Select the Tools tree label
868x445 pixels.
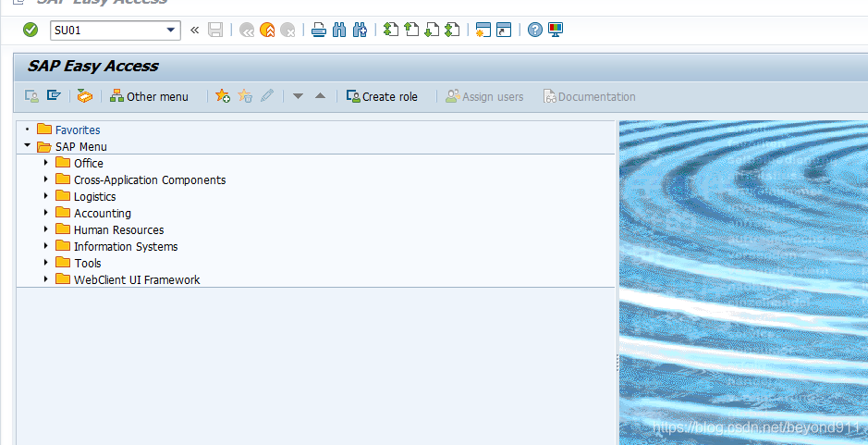(88, 264)
